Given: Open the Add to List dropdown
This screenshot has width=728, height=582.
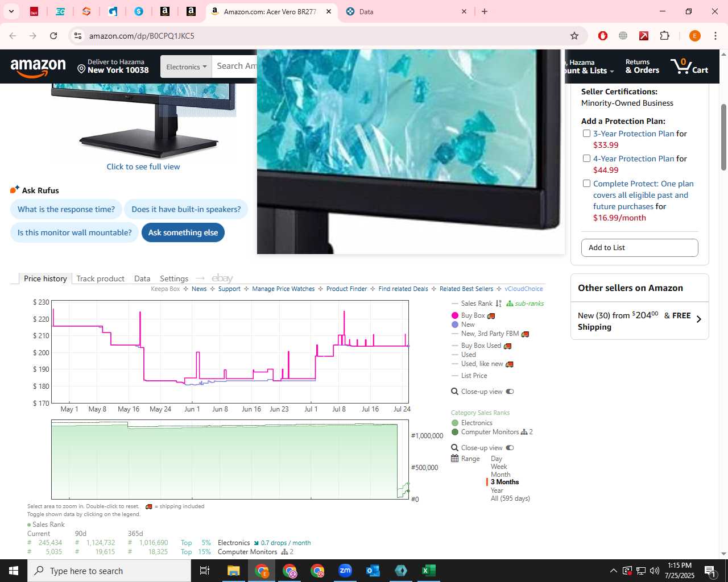Looking at the screenshot, I should tap(639, 248).
